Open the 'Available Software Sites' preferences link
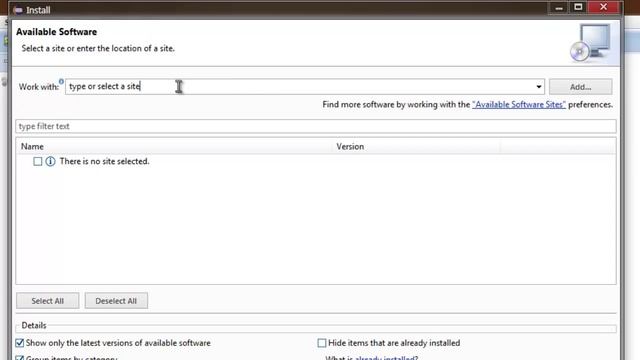This screenshot has height=360, width=640. pyautogui.click(x=519, y=104)
